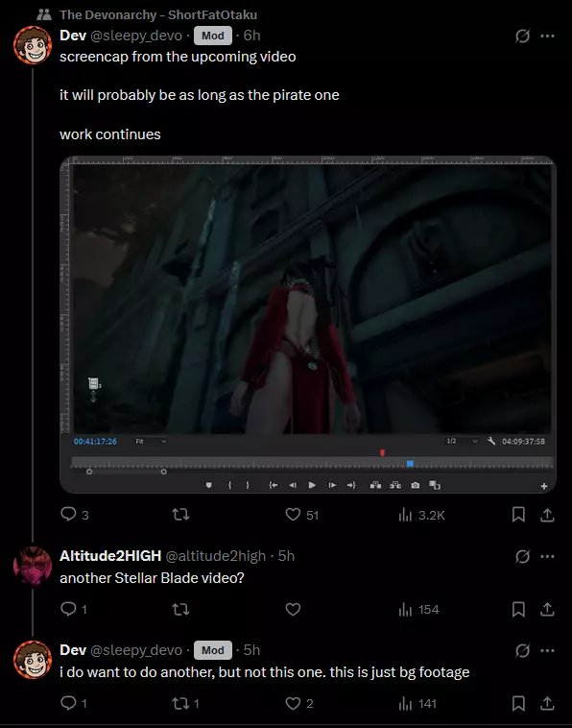572x728 pixels.
Task: Repost Dev's bg footage reply
Action: pos(180,703)
